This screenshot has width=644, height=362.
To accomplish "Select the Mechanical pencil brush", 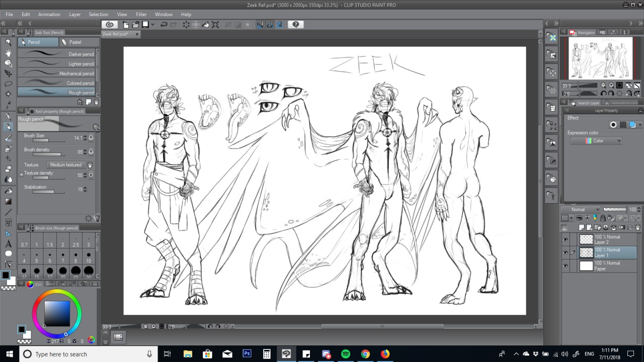I will pos(56,73).
